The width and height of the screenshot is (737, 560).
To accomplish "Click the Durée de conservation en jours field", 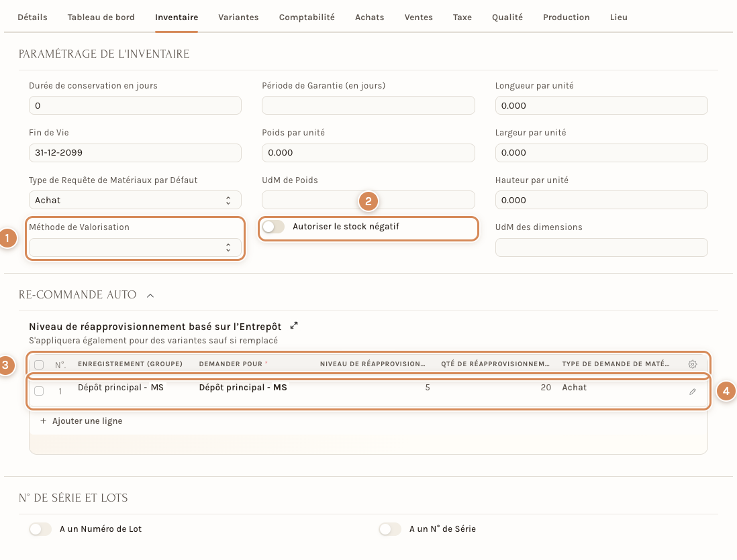I will [x=136, y=106].
